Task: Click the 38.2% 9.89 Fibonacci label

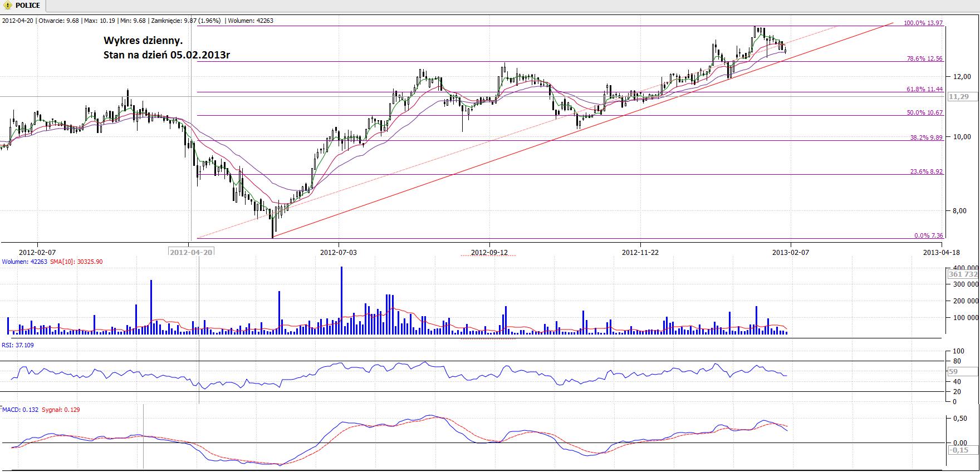Action: [927, 137]
